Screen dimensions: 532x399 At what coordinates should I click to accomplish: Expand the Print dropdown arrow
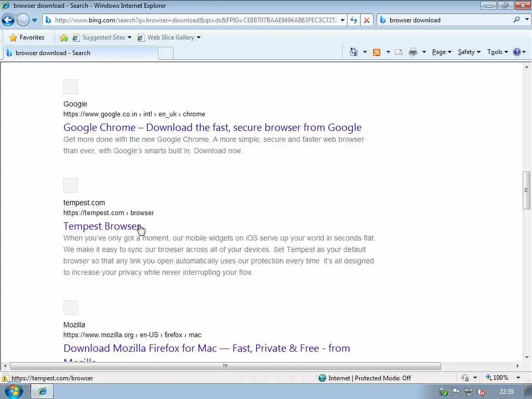pyautogui.click(x=424, y=52)
